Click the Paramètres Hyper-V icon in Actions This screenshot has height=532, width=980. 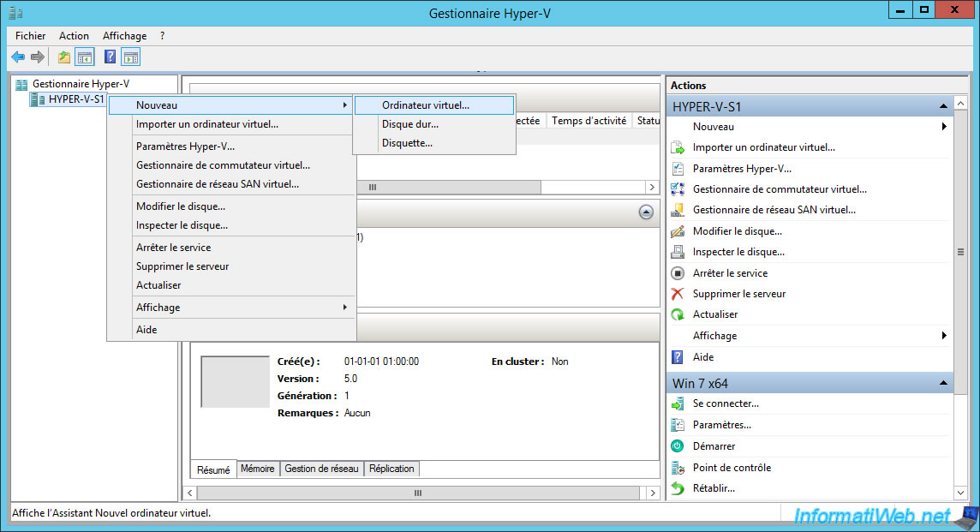678,168
